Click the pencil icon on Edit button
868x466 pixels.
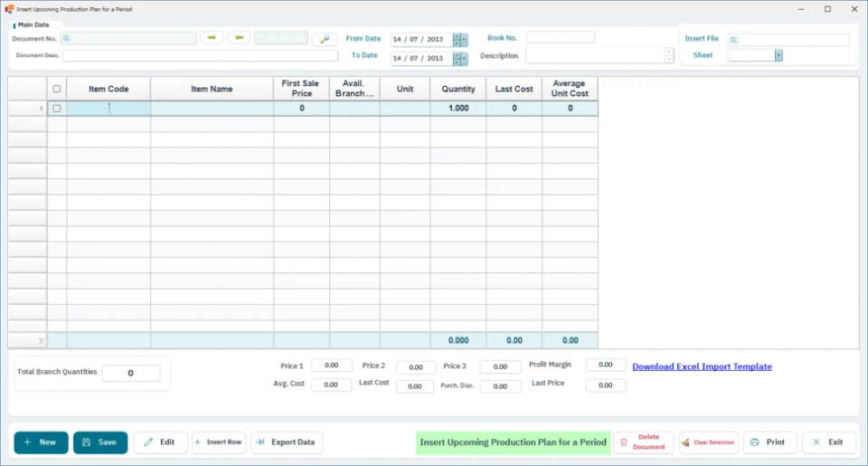(148, 442)
